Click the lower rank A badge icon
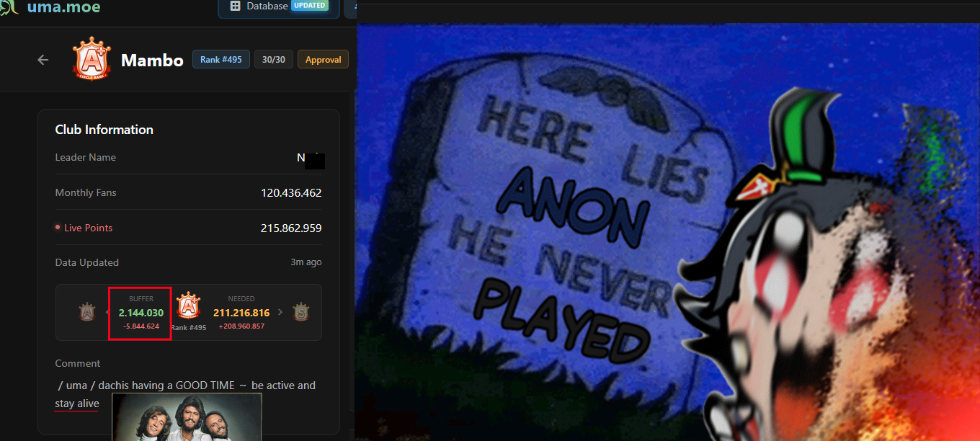 (x=88, y=312)
